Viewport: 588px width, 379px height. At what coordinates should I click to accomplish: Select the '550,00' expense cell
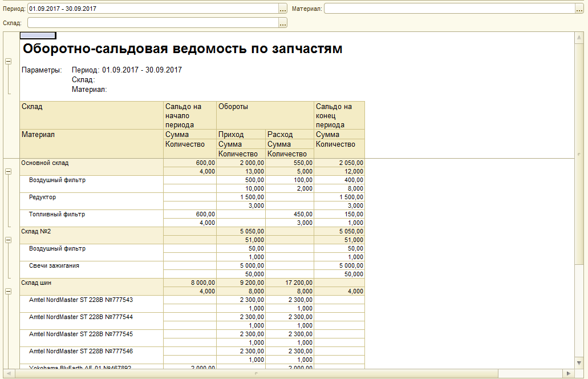(290, 163)
